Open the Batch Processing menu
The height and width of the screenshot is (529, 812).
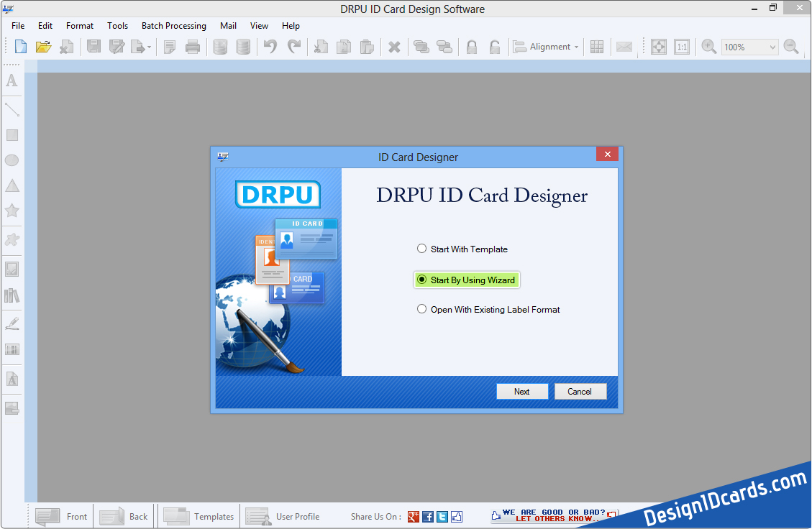[x=174, y=26]
